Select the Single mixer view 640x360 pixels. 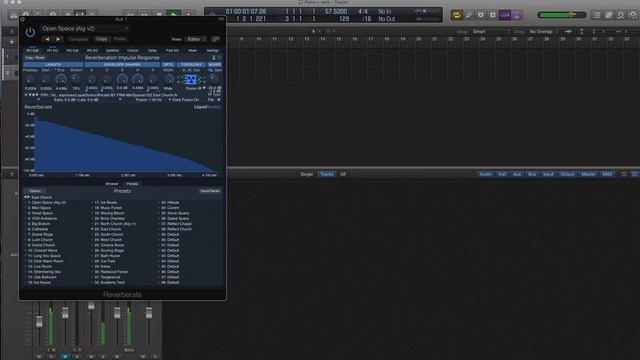coord(307,174)
